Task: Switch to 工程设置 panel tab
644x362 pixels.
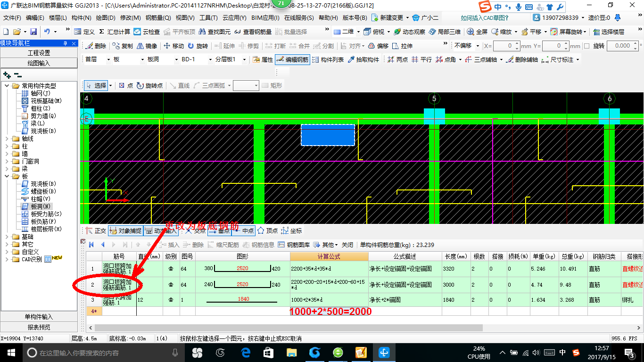Action: 39,53
